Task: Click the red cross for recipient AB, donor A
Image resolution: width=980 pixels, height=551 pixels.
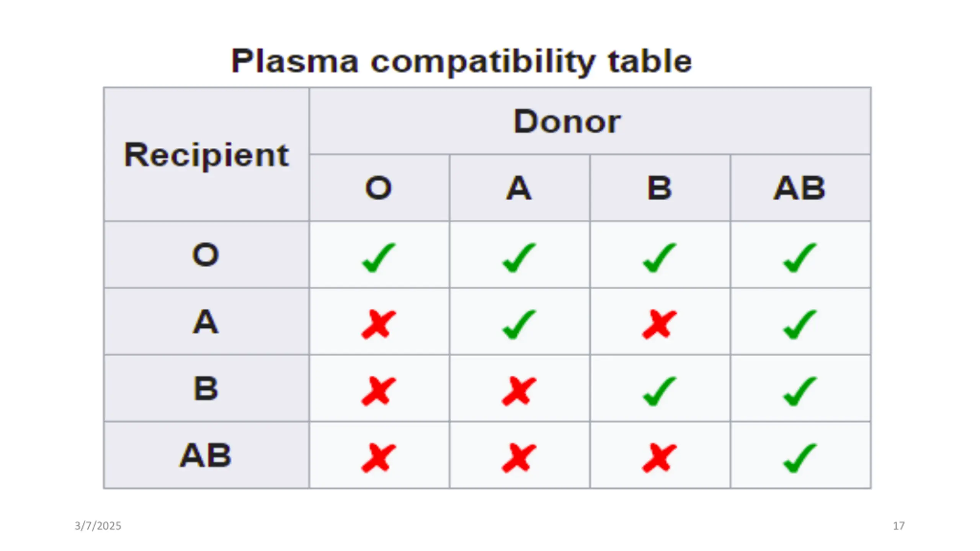Action: (x=519, y=458)
